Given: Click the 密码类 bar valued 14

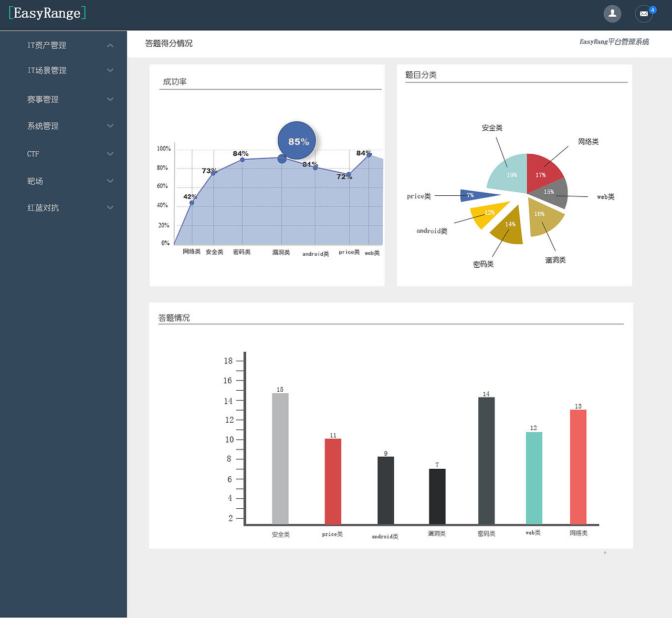Looking at the screenshot, I should coord(486,460).
